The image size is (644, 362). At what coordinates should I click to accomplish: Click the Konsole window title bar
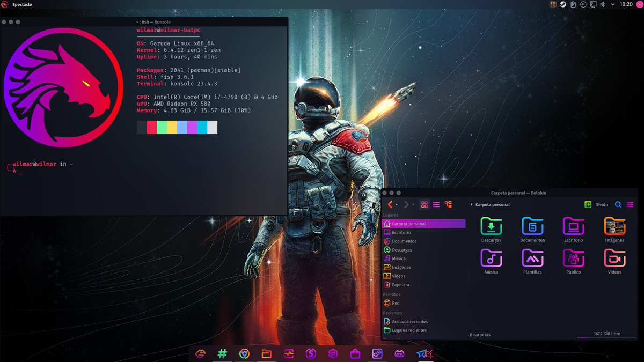144,22
